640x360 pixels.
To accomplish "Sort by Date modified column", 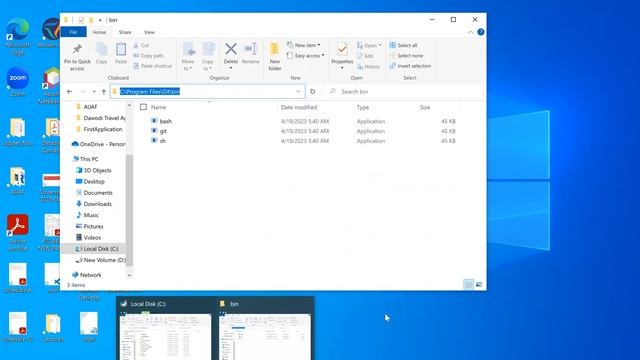I will (299, 107).
